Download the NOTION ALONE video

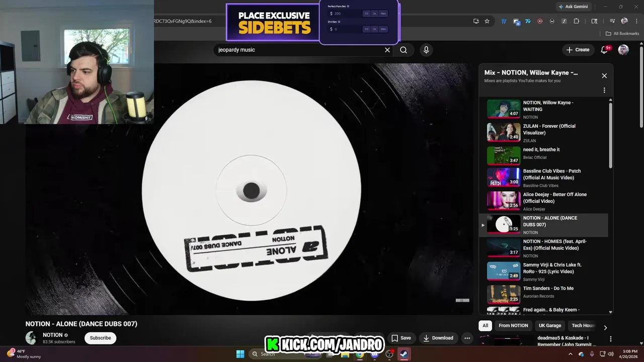coord(438,338)
